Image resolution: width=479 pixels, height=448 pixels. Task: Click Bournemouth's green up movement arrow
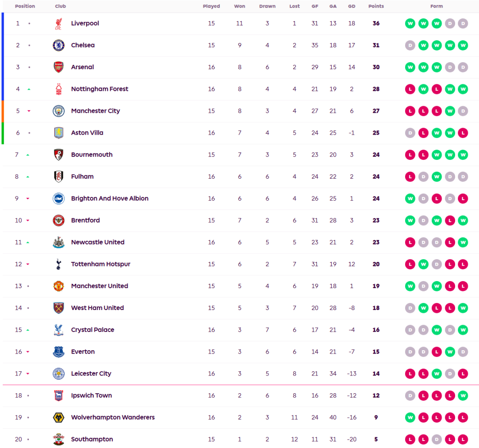click(28, 155)
